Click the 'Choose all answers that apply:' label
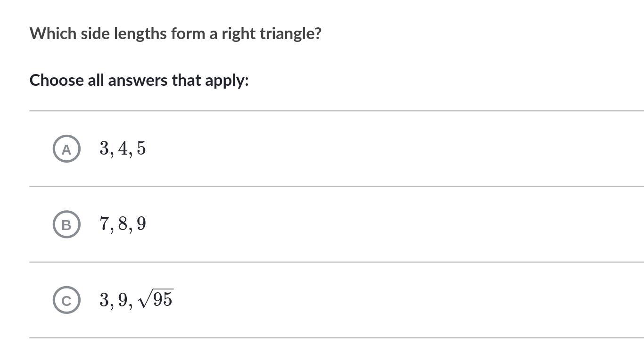Viewport: 644px width, 362px height. pyautogui.click(x=139, y=80)
